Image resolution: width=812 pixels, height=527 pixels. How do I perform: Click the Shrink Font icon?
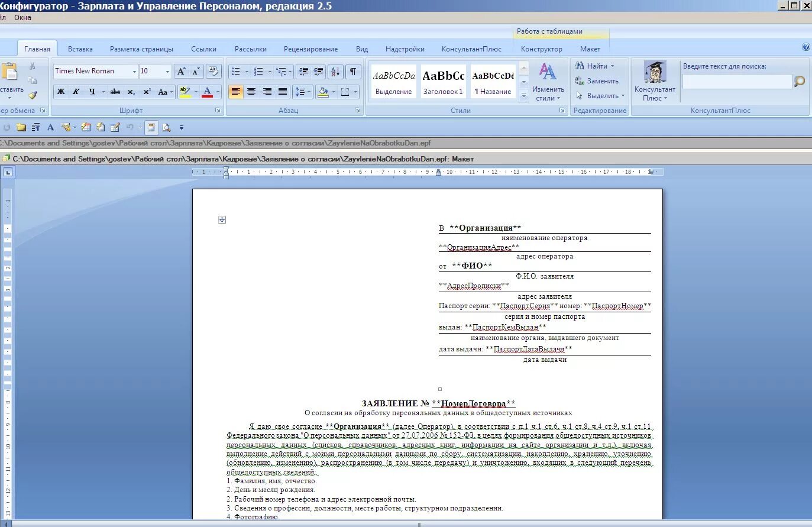tap(196, 71)
